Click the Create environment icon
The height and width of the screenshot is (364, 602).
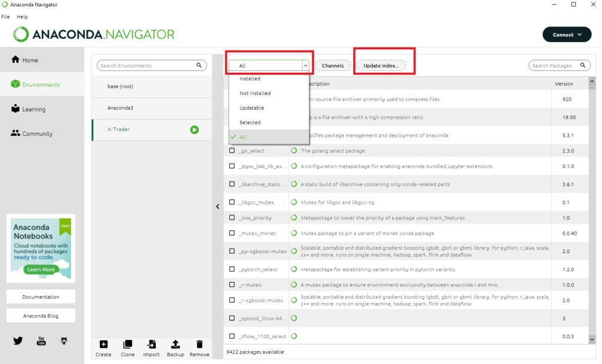click(x=103, y=344)
